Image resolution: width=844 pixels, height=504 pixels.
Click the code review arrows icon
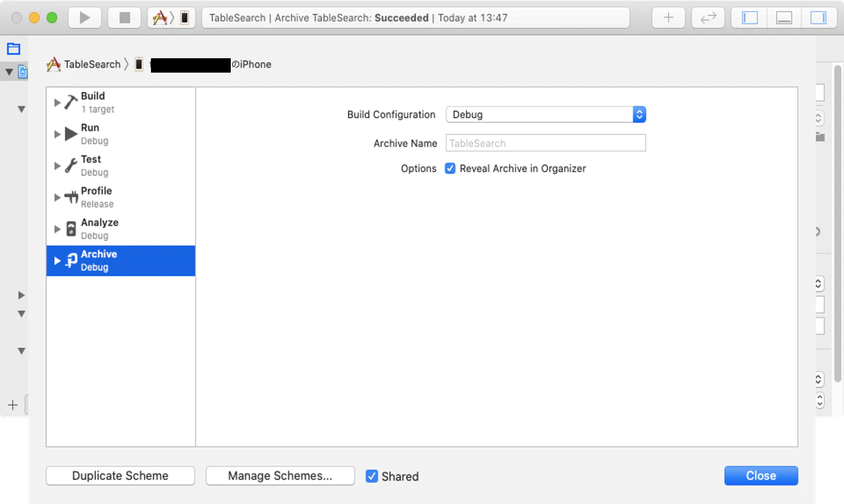708,18
